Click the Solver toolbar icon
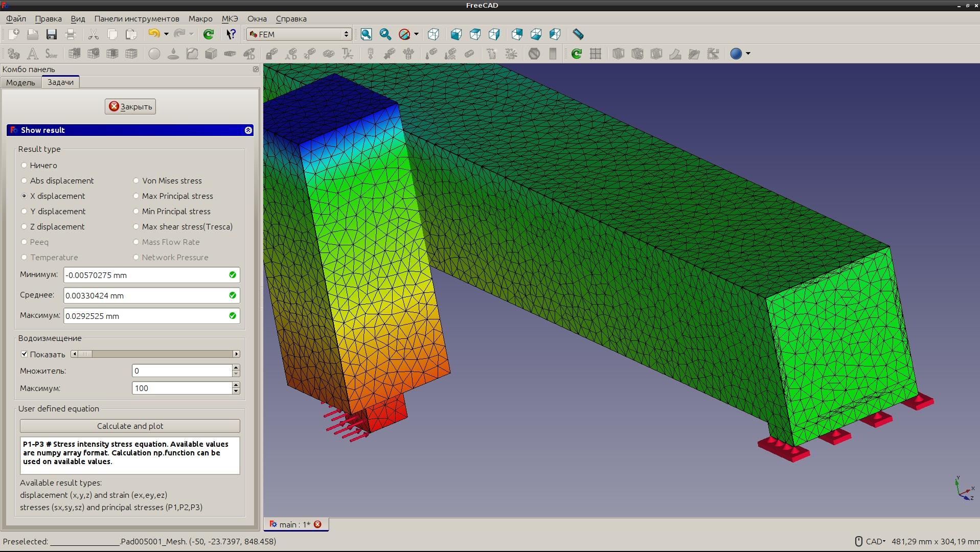This screenshot has width=980, height=552. click(52, 54)
